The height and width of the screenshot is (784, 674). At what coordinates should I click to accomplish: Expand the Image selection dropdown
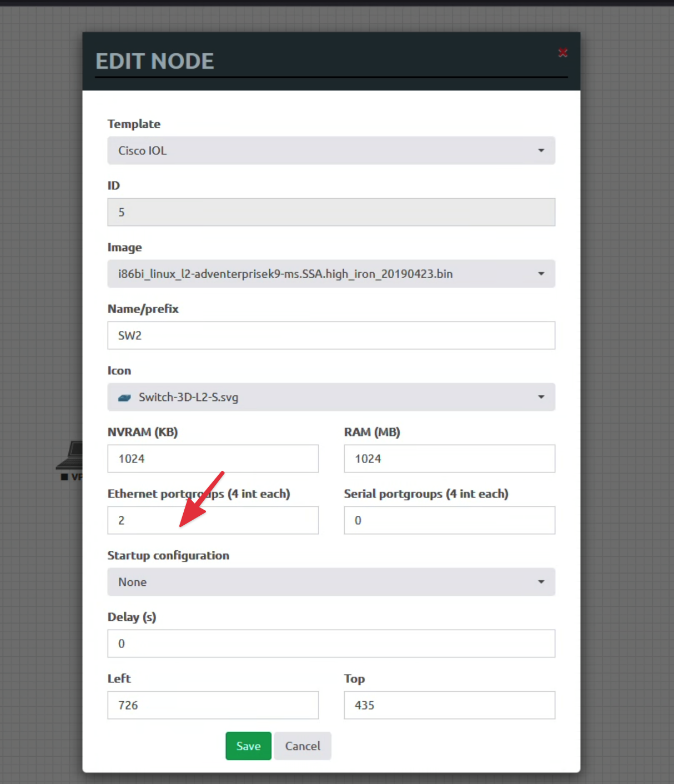point(331,274)
